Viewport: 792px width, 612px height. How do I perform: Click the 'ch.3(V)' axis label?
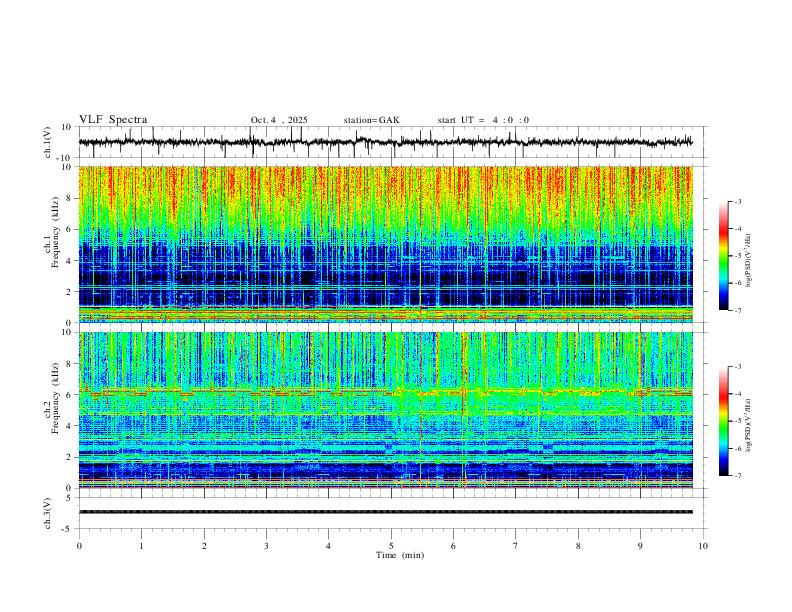click(48, 513)
